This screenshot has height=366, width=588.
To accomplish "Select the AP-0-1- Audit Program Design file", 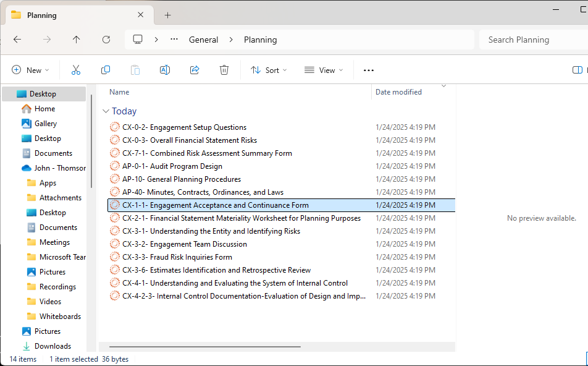I will 172,166.
